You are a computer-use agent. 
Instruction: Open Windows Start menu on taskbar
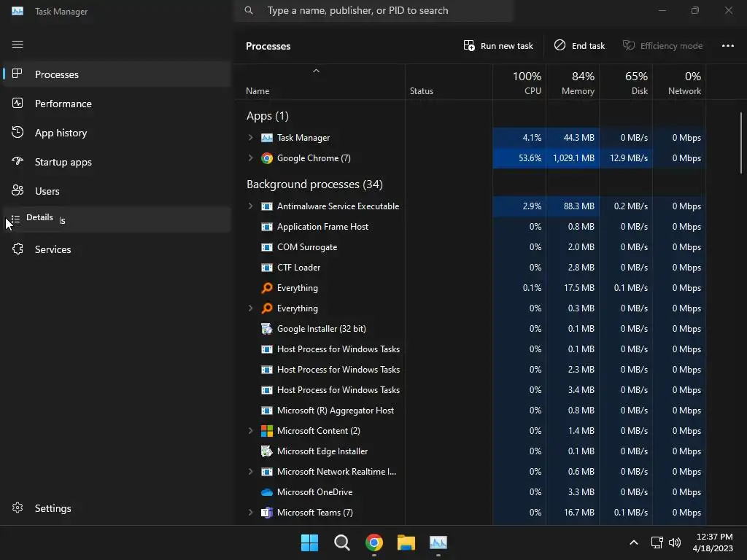309,542
